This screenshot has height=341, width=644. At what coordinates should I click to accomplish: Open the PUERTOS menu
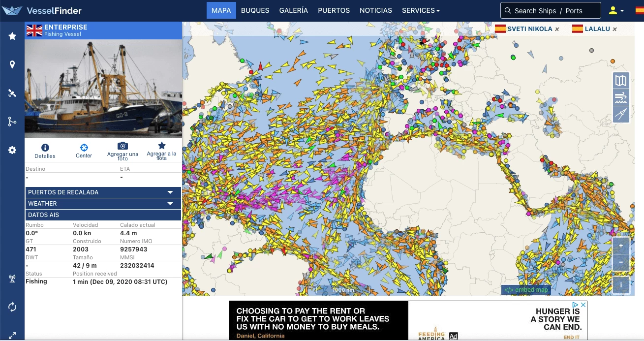334,10
